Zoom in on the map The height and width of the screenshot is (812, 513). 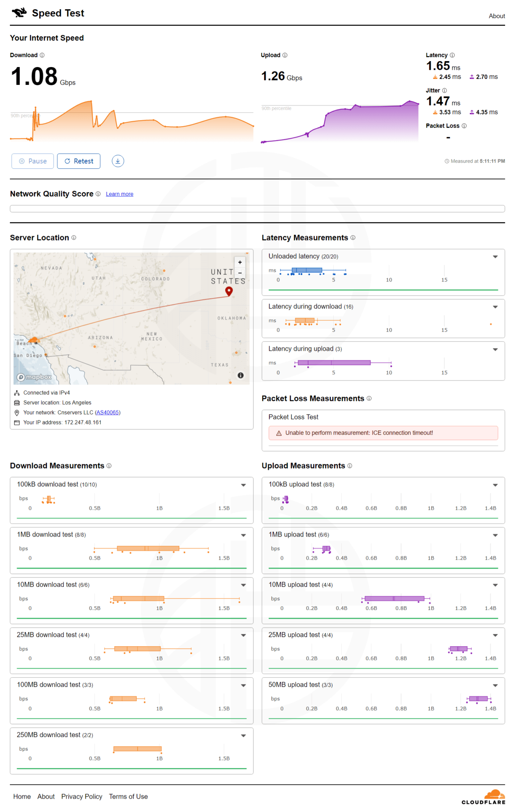point(240,262)
